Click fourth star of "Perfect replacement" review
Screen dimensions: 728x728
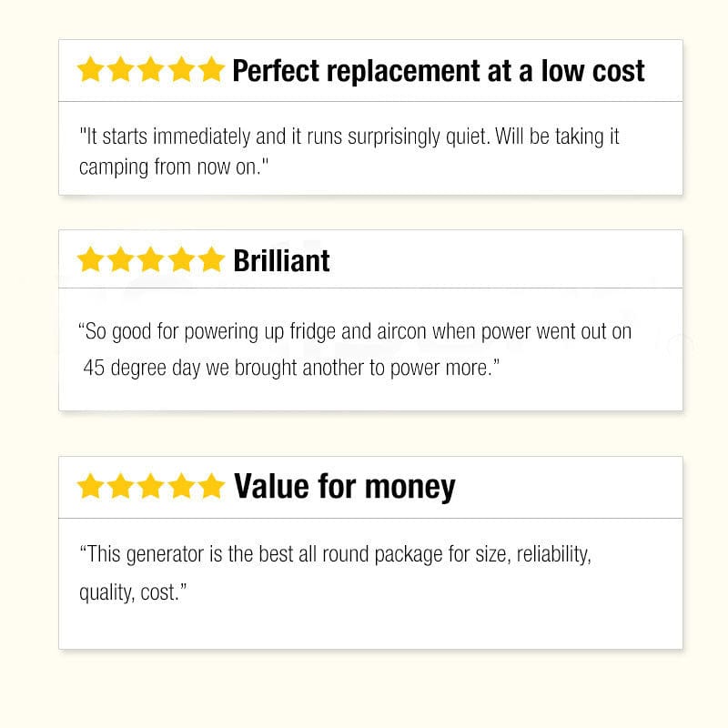[181, 70]
